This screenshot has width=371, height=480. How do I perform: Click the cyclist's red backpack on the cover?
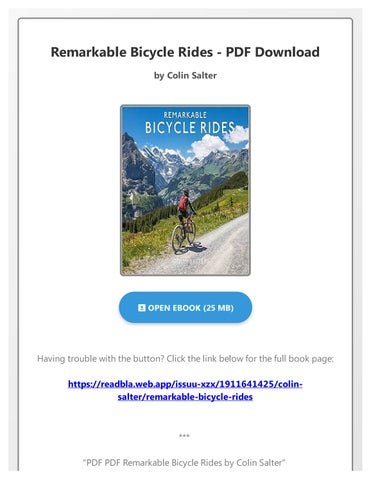point(183,204)
